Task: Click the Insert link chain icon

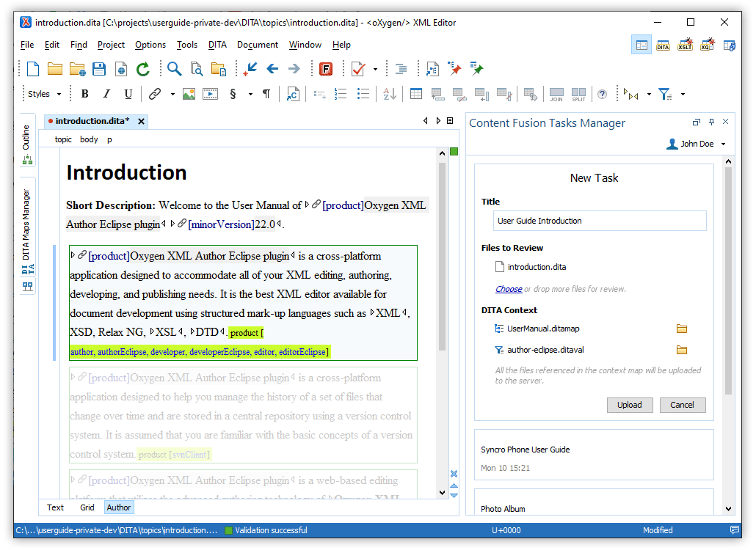Action: [x=155, y=94]
